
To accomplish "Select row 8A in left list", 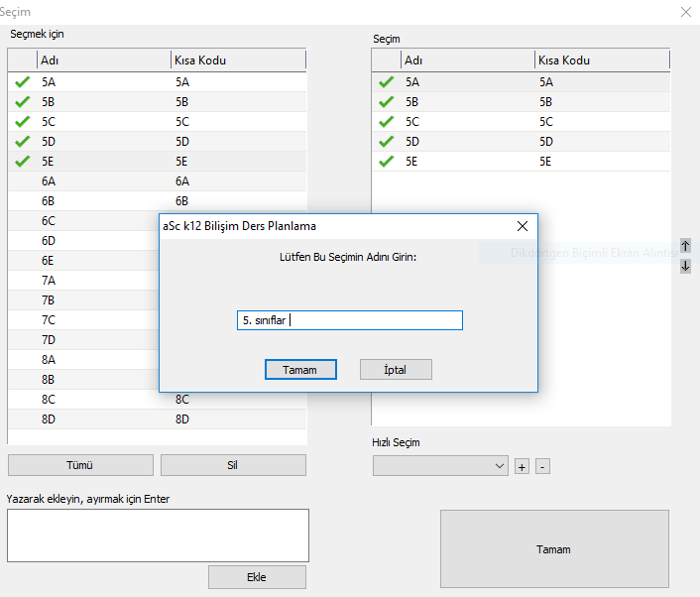I will click(83, 359).
